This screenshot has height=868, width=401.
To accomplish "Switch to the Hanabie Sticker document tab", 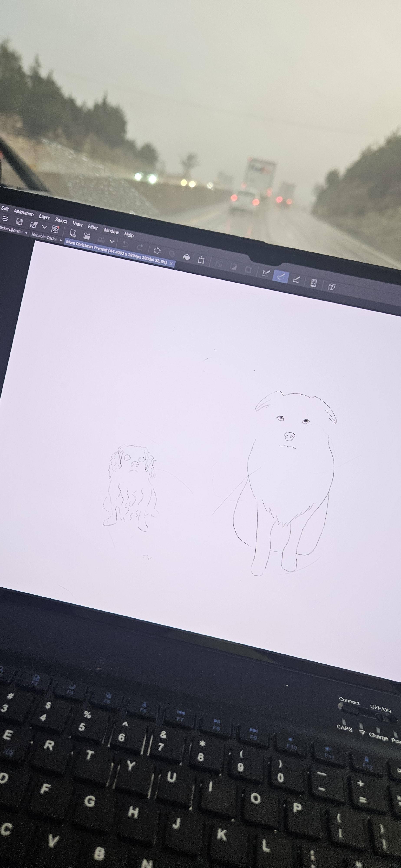I will (x=44, y=237).
